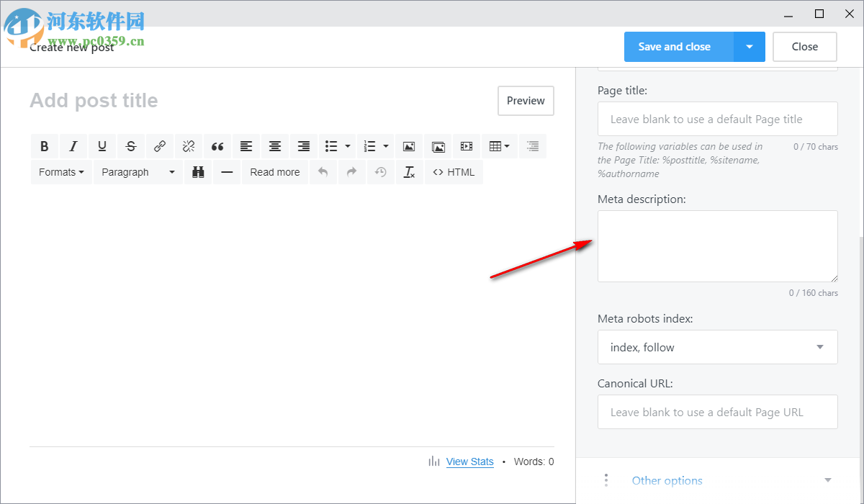Screen dimensions: 864x504
Task: Click the Other options arrow
Action: [827, 480]
